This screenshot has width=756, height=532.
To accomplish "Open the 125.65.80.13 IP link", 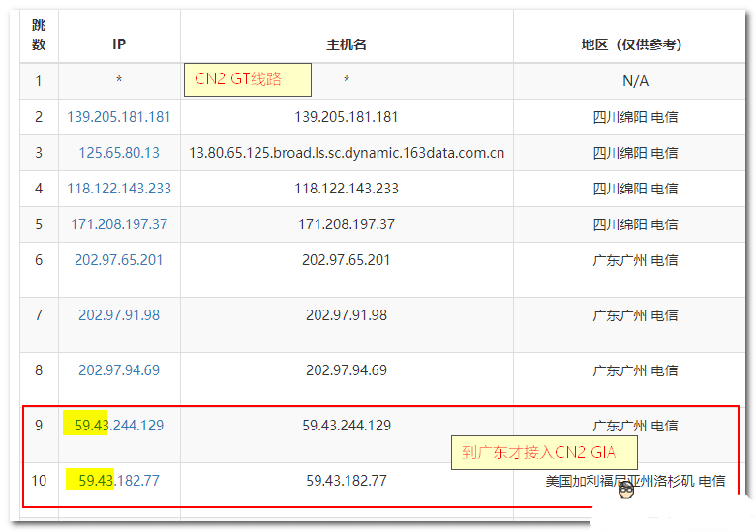I will coord(119,153).
